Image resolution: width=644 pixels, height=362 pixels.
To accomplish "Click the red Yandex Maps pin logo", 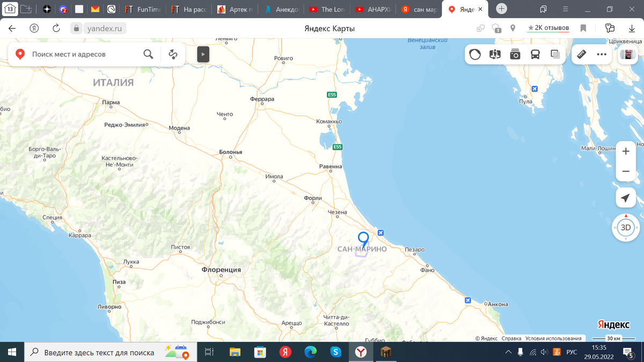I will pos(20,54).
